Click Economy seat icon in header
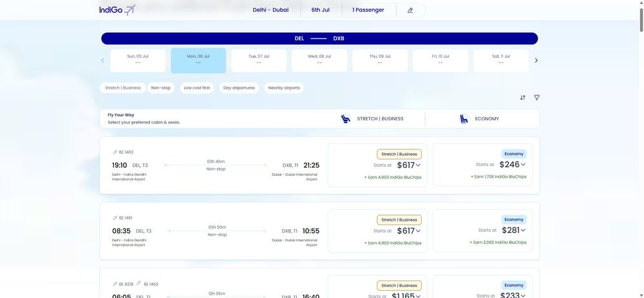 click(x=464, y=118)
